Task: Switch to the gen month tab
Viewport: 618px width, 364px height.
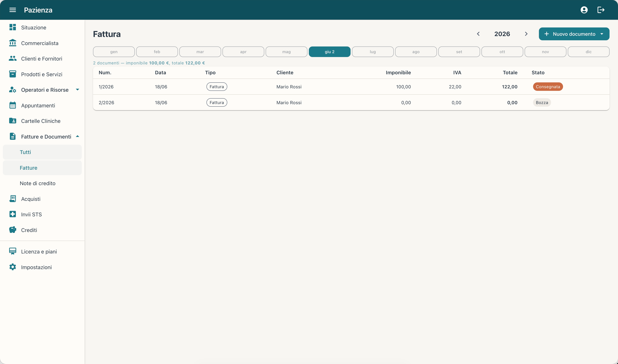Action: click(114, 52)
